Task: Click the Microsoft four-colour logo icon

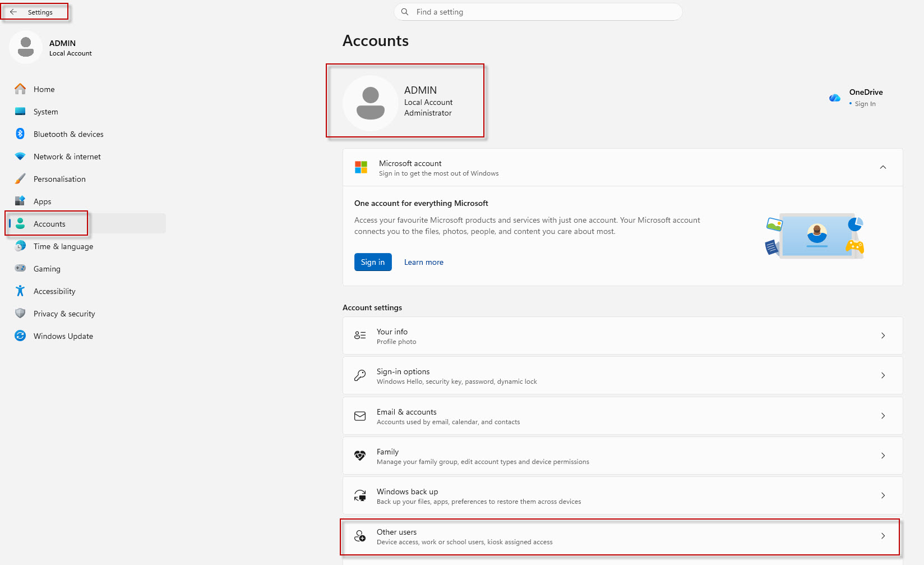Action: (361, 167)
